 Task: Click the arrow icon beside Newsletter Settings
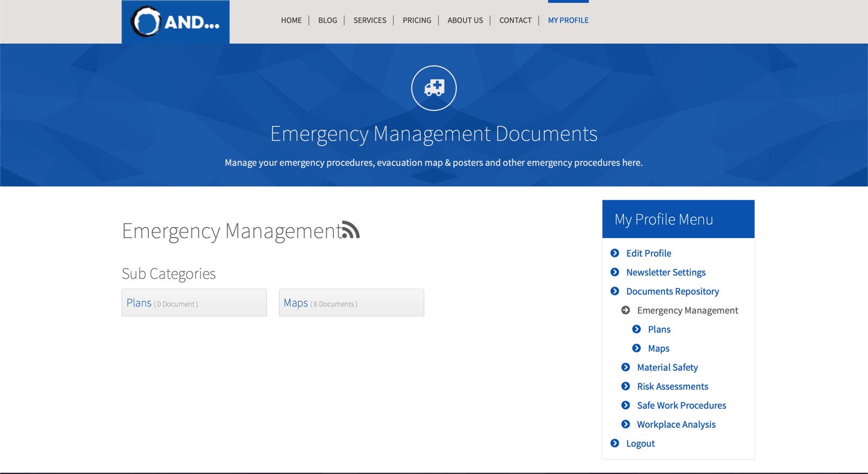click(x=615, y=272)
